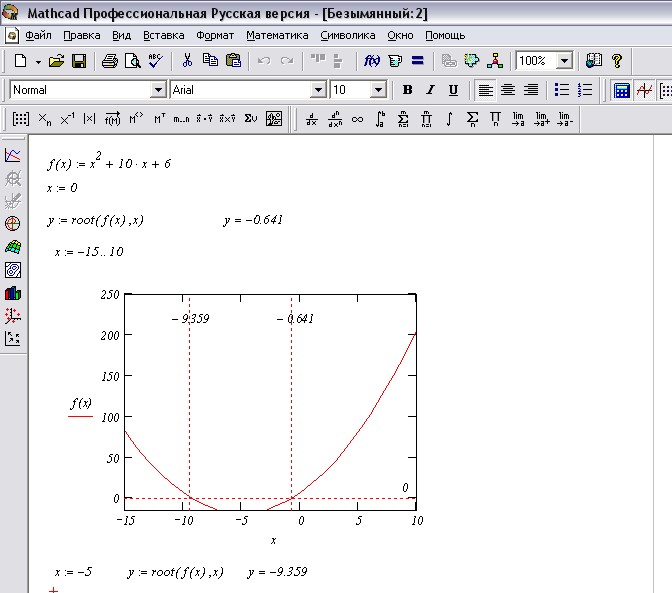Insert matrix transpose M^T icon
This screenshot has width=672, height=593.
(x=159, y=119)
